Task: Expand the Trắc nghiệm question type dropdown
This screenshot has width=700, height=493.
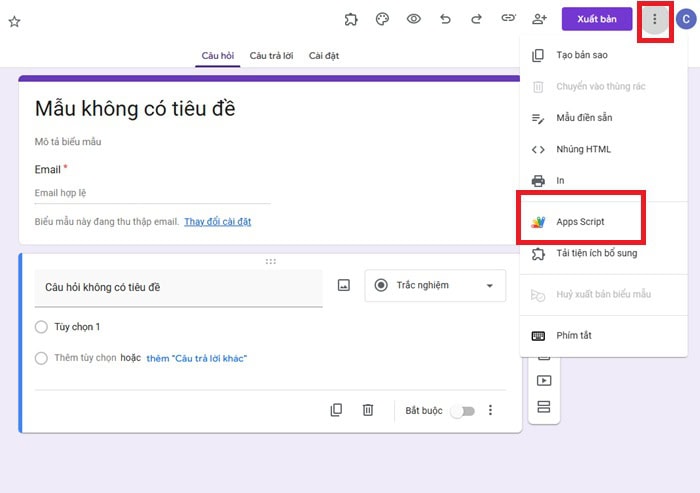Action: [435, 285]
